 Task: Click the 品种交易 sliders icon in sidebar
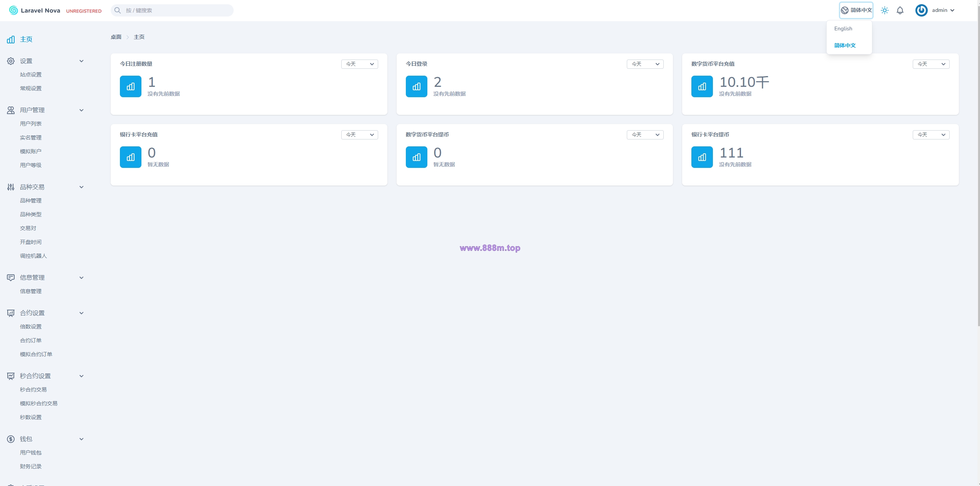coord(11,187)
